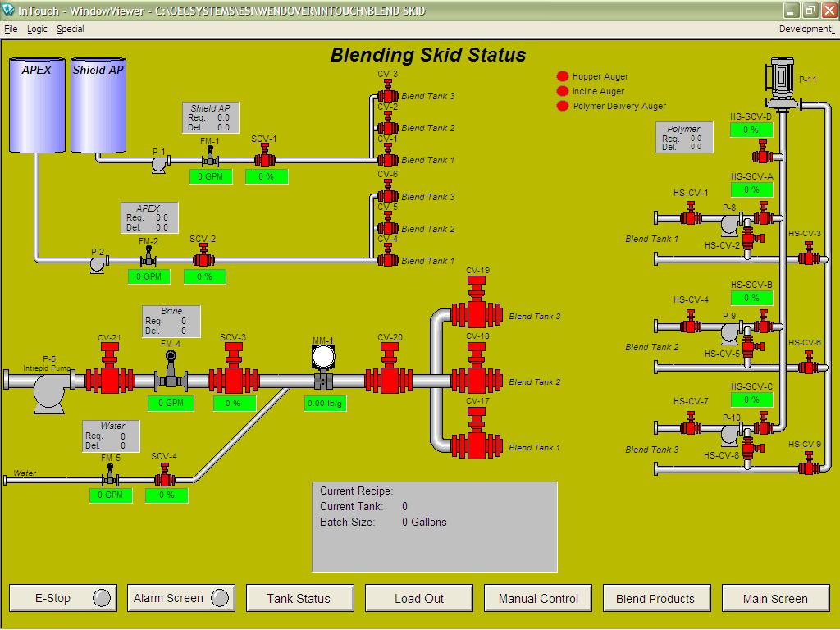Viewport: 840px width, 630px height.
Task: Click the FM-5 water GPM readout
Action: click(111, 495)
